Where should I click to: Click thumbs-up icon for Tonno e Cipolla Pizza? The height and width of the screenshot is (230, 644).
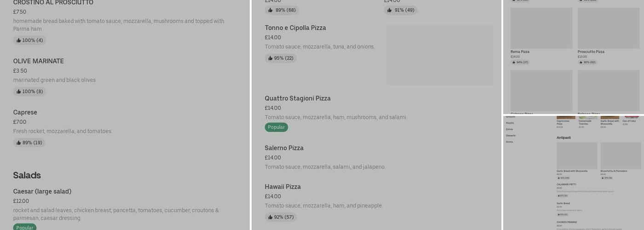pos(270,58)
